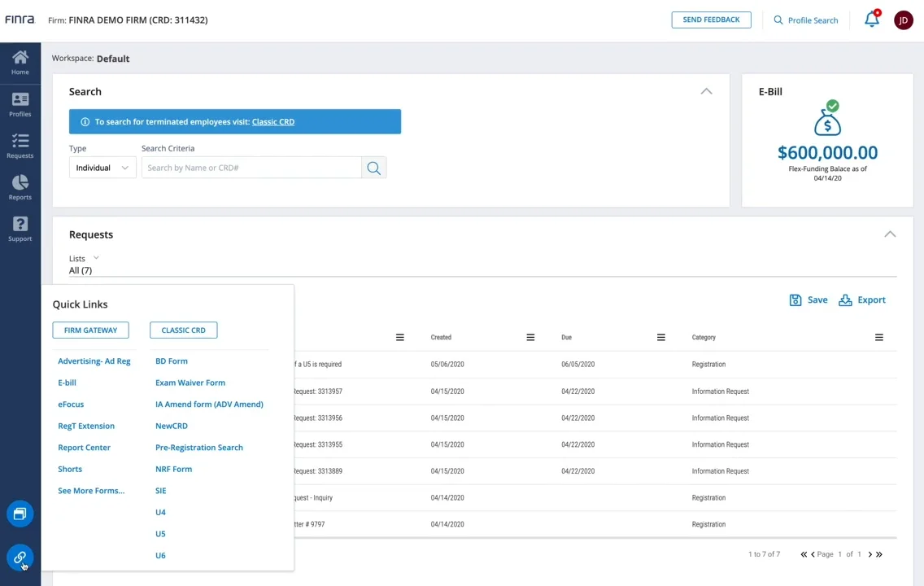This screenshot has width=924, height=586.
Task: Open the NRF Form link
Action: pyautogui.click(x=174, y=470)
